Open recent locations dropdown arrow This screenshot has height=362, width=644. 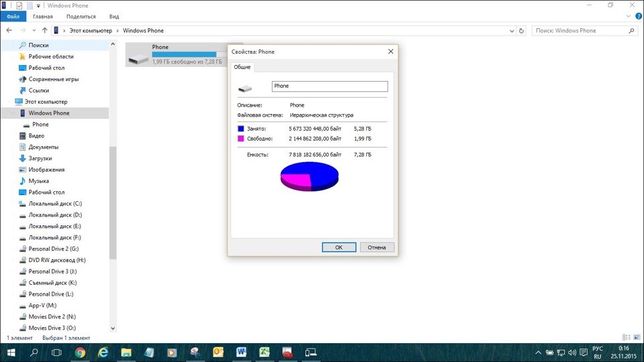(34, 30)
